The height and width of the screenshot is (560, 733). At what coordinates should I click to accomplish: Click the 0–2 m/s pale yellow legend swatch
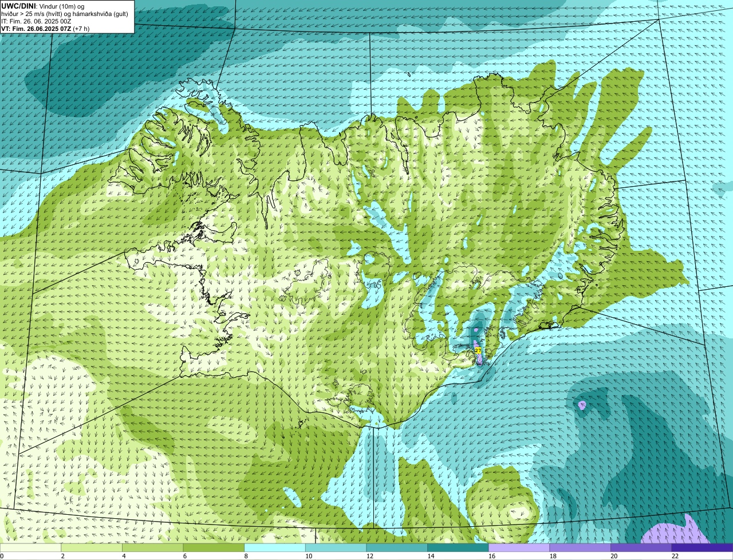pos(30,548)
